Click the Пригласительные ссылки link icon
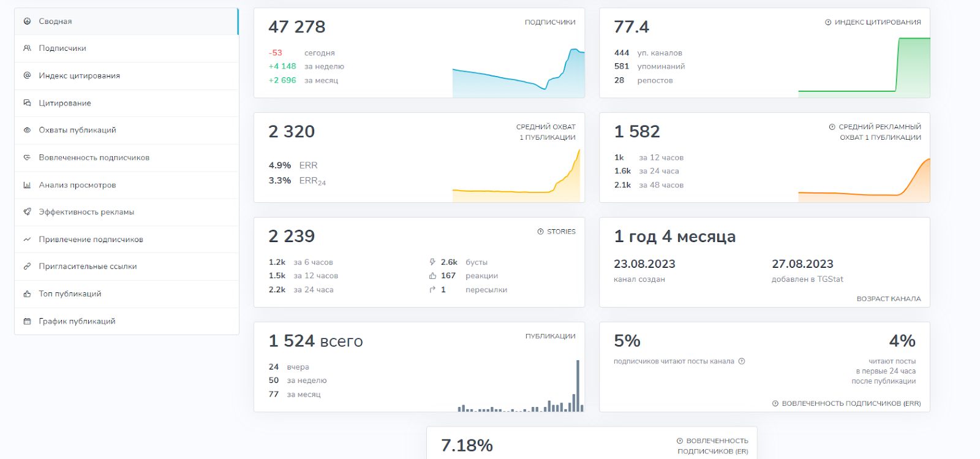980x459 pixels. click(x=27, y=267)
